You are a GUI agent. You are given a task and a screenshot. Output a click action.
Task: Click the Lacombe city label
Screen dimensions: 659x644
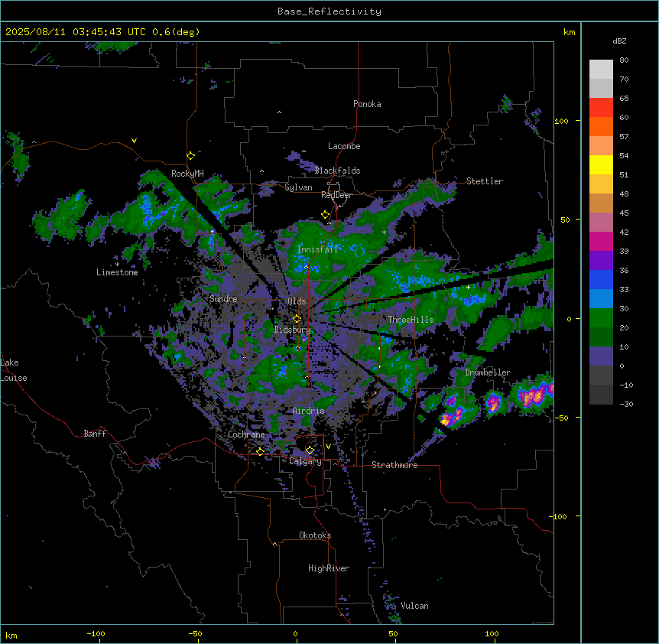[344, 146]
